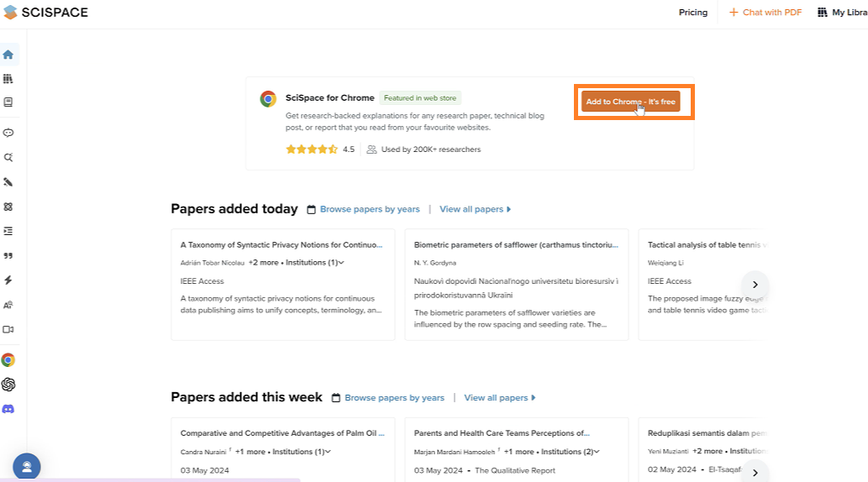Screen dimensions: 868x482
Task: Click IEEE Access on the Taxonomy paper
Action: [x=202, y=281]
